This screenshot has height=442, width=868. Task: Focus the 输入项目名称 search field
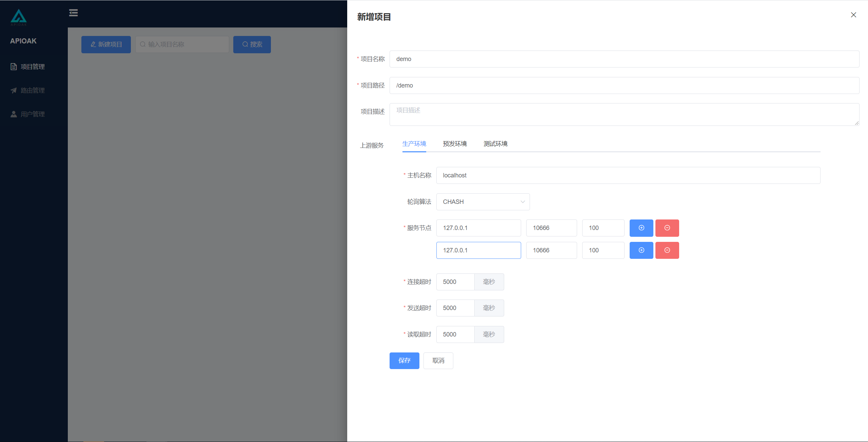tap(182, 44)
